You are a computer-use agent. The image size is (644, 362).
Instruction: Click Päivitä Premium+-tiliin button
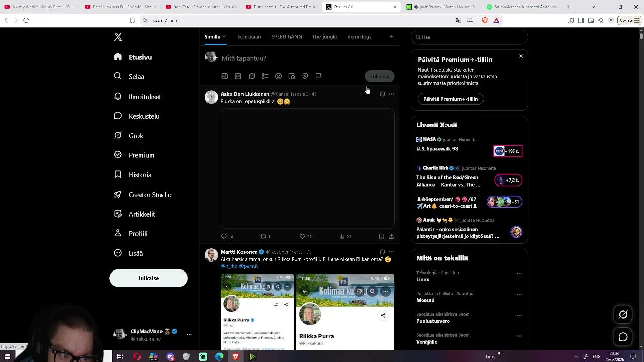pos(451,99)
